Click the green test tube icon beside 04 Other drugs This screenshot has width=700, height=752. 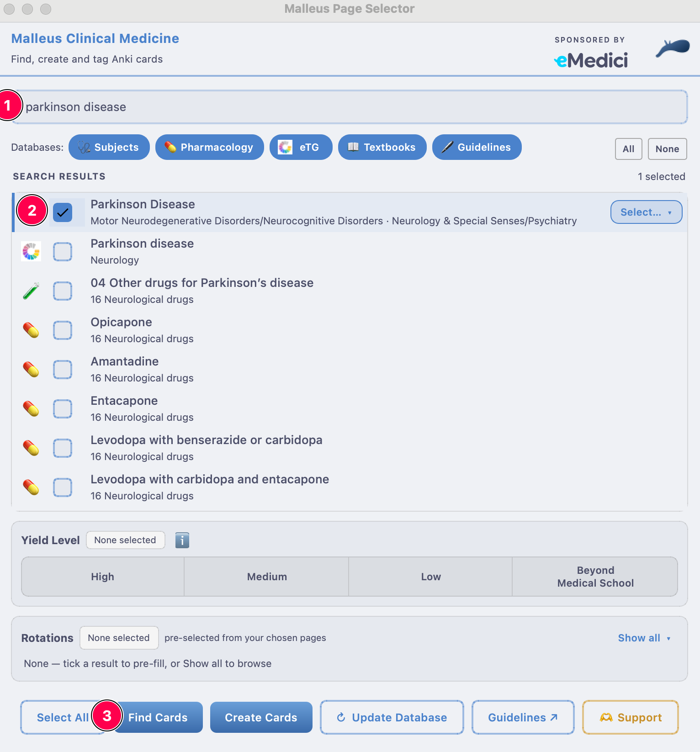point(31,291)
